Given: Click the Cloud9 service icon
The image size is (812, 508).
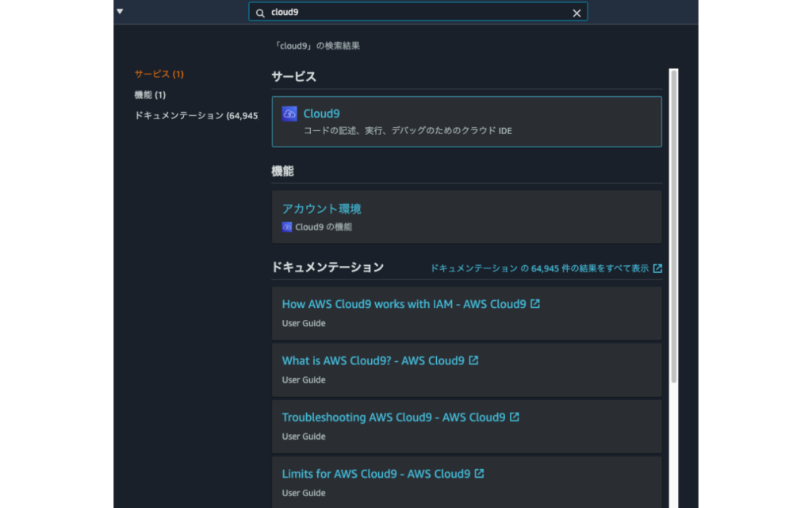Looking at the screenshot, I should click(289, 114).
